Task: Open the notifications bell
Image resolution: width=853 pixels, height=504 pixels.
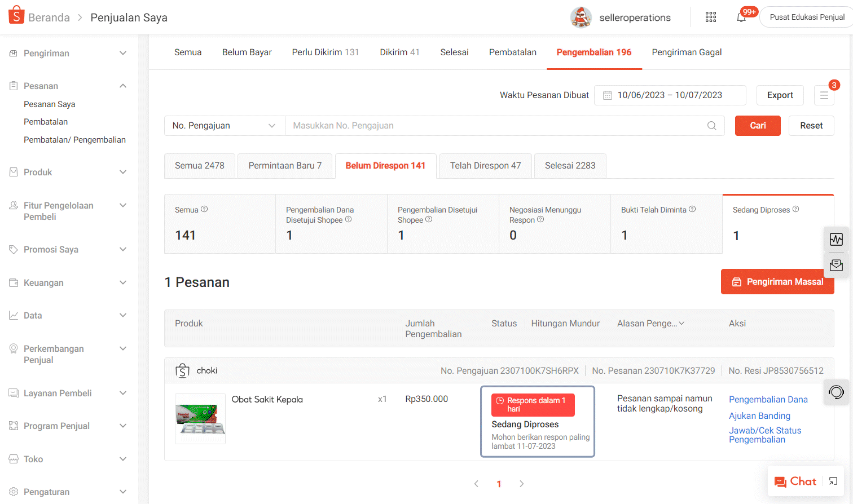Action: point(742,17)
